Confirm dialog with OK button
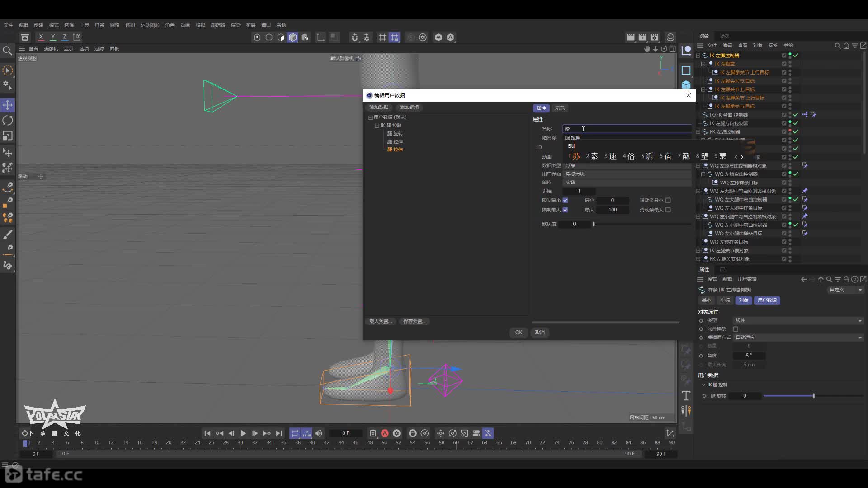868x488 pixels. point(519,333)
